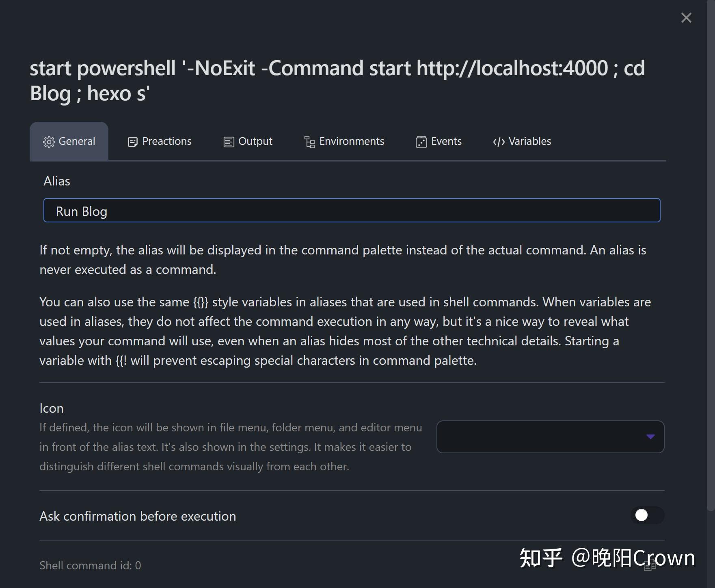Image resolution: width=715 pixels, height=588 pixels.
Task: Click the gear icon on General tab
Action: (x=49, y=142)
